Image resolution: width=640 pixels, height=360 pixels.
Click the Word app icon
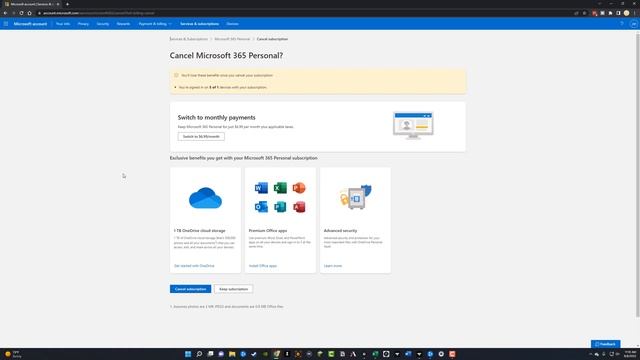pyautogui.click(x=261, y=188)
